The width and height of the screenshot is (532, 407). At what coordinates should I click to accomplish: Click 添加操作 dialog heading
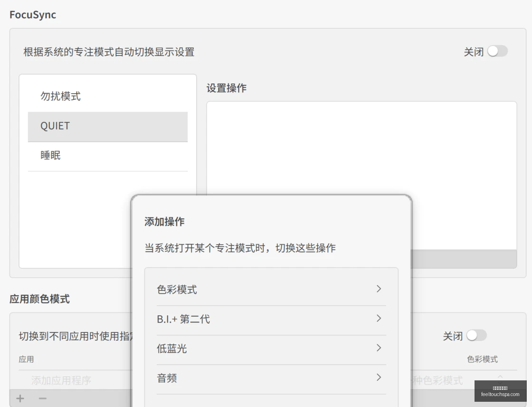pos(164,222)
